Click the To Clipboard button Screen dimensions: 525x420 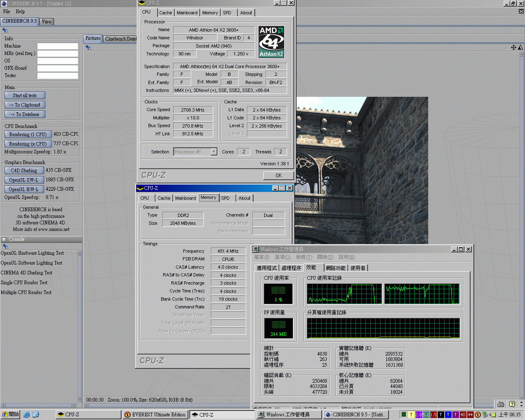pos(25,105)
